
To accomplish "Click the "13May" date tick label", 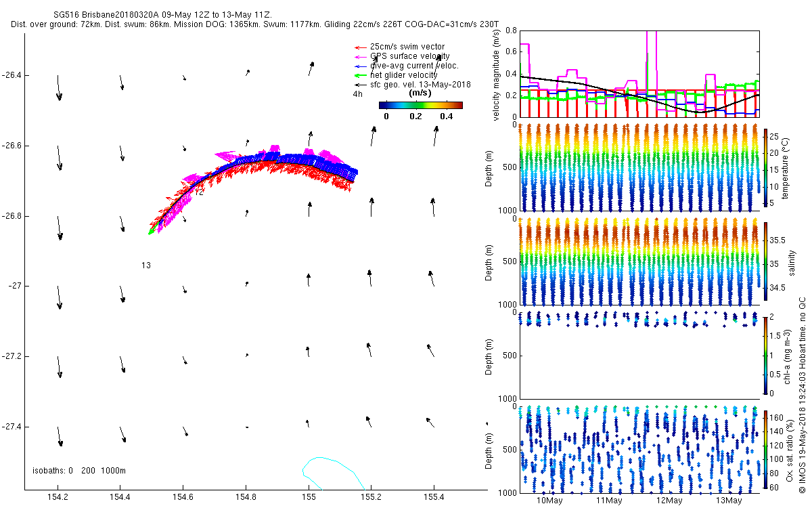I will click(728, 501).
